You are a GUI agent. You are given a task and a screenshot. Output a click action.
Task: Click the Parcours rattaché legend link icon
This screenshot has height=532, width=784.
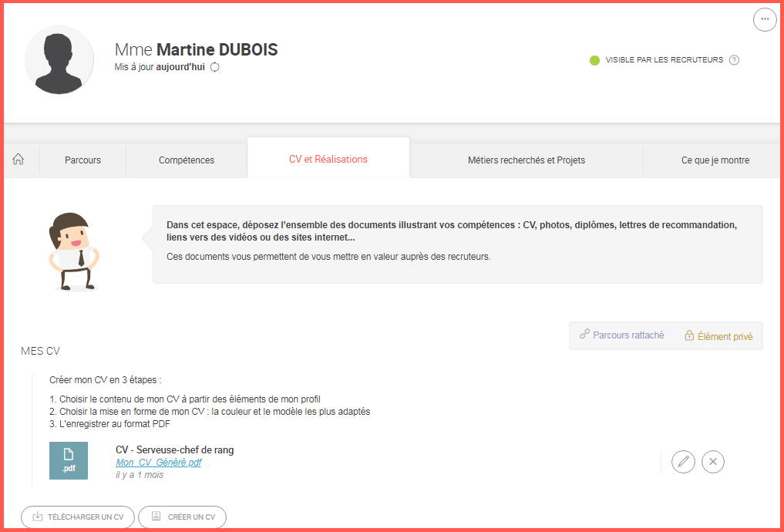click(584, 335)
